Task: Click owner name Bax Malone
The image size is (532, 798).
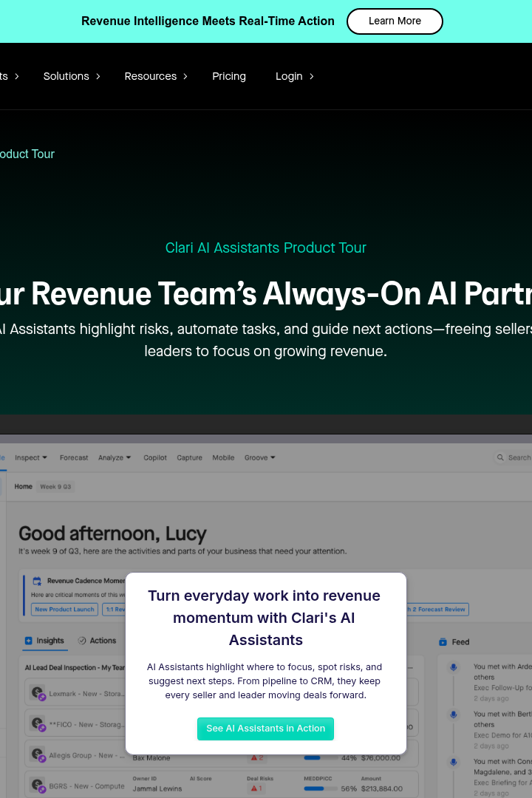Action: click(x=151, y=758)
